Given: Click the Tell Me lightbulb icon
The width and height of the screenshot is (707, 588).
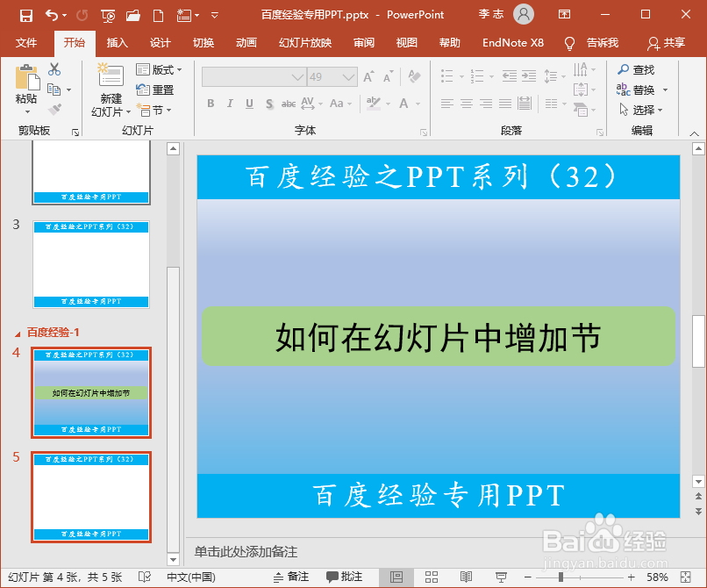Looking at the screenshot, I should coord(569,43).
